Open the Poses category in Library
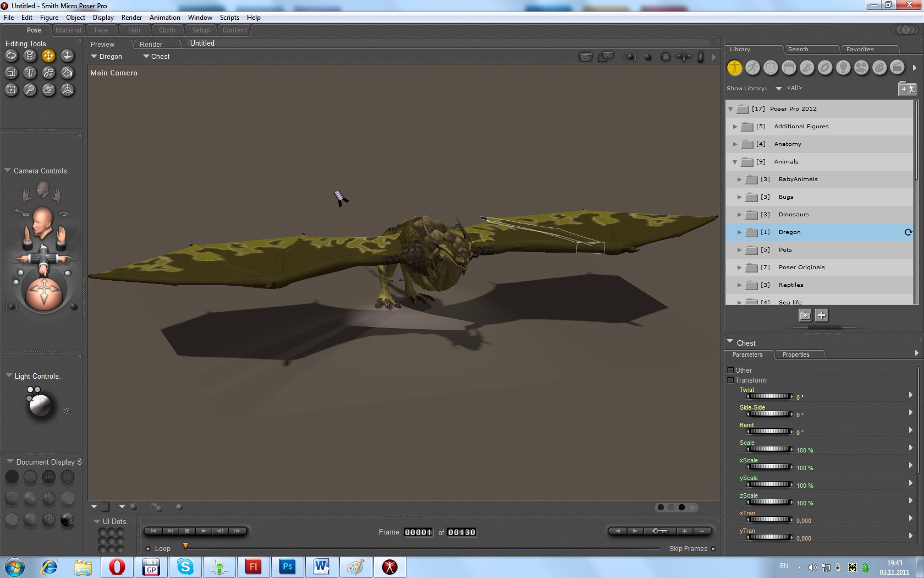Image resolution: width=924 pixels, height=578 pixels. (x=753, y=68)
